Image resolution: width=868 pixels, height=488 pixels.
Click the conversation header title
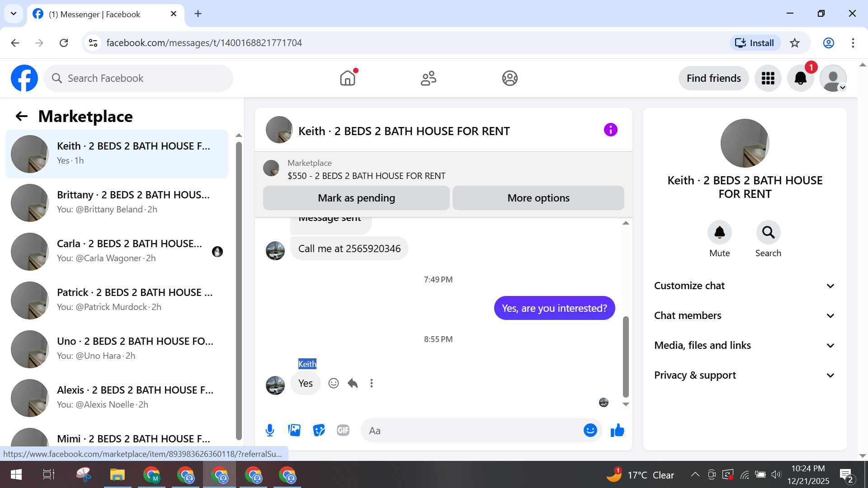(x=404, y=131)
